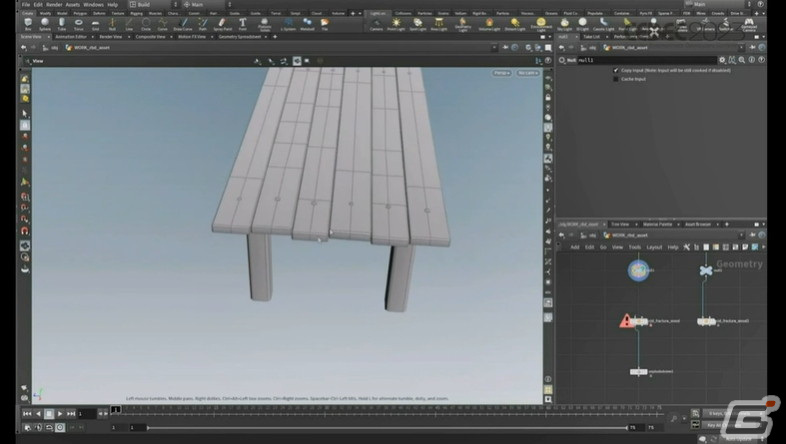Image resolution: width=786 pixels, height=444 pixels.
Task: Add an Environment Light from the shelf
Action: [541, 25]
